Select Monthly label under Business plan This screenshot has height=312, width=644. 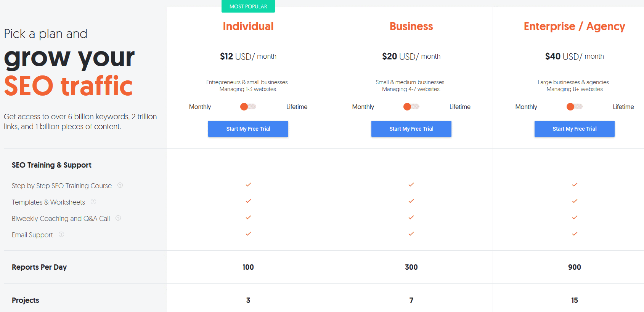[363, 107]
